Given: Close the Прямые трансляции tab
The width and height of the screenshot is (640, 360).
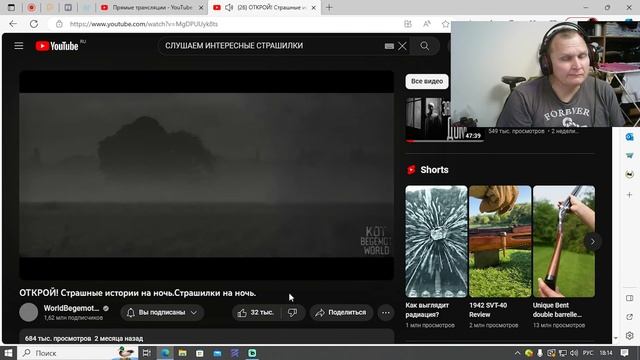Looking at the screenshot, I should [201, 8].
